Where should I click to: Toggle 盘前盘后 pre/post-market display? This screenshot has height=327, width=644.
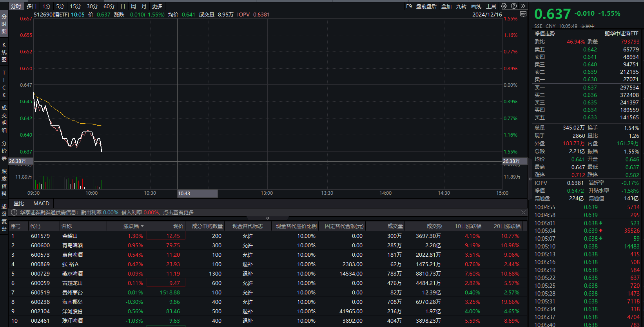point(426,6)
